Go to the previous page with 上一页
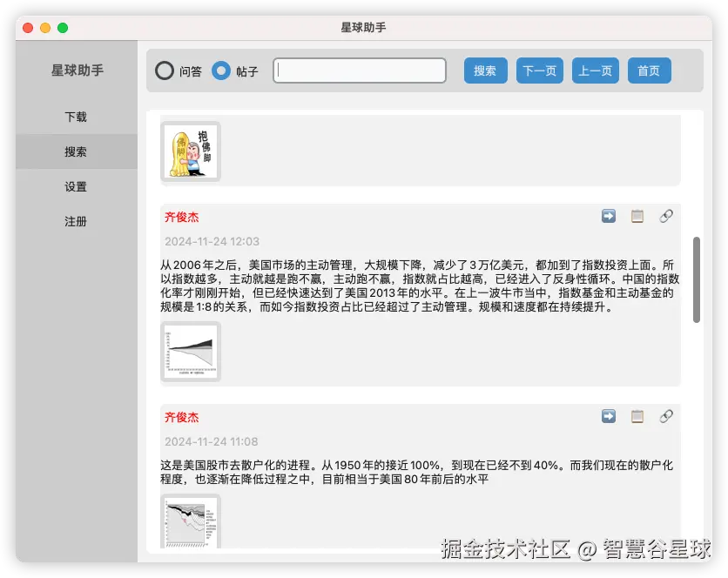This screenshot has width=728, height=578. click(595, 71)
